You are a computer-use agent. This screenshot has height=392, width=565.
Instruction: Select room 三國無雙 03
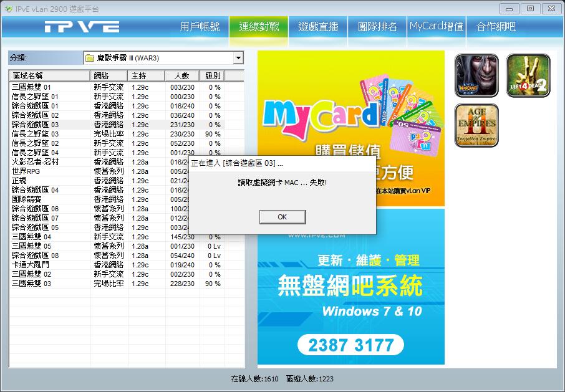[x=117, y=284]
